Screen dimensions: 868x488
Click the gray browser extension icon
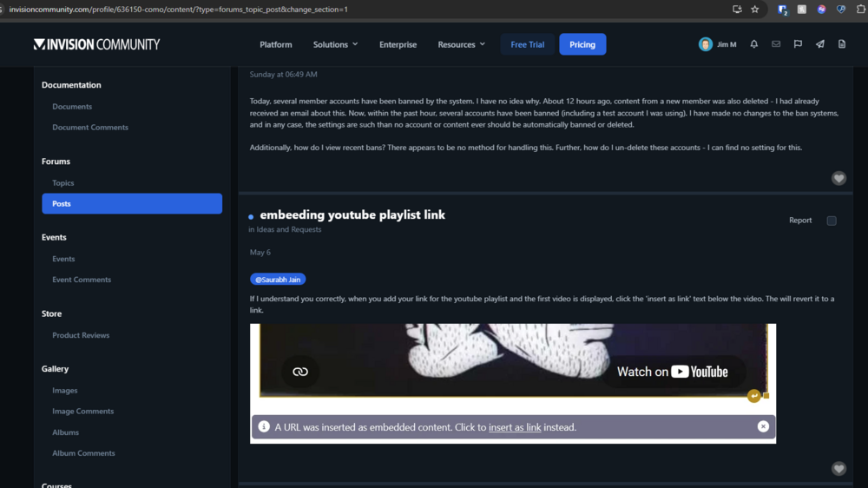pyautogui.click(x=801, y=10)
